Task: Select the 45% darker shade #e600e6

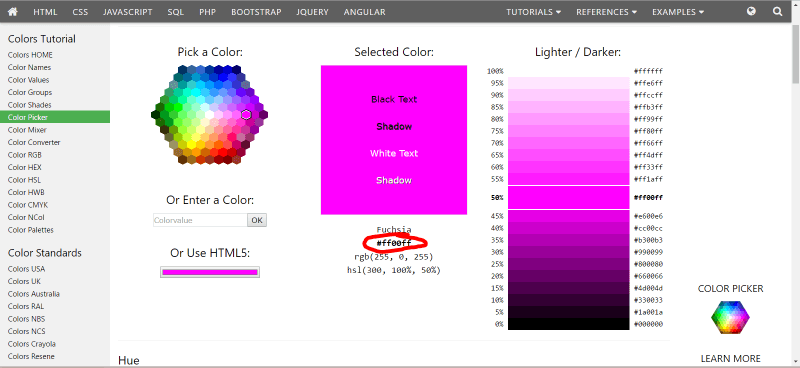Action: tap(569, 216)
